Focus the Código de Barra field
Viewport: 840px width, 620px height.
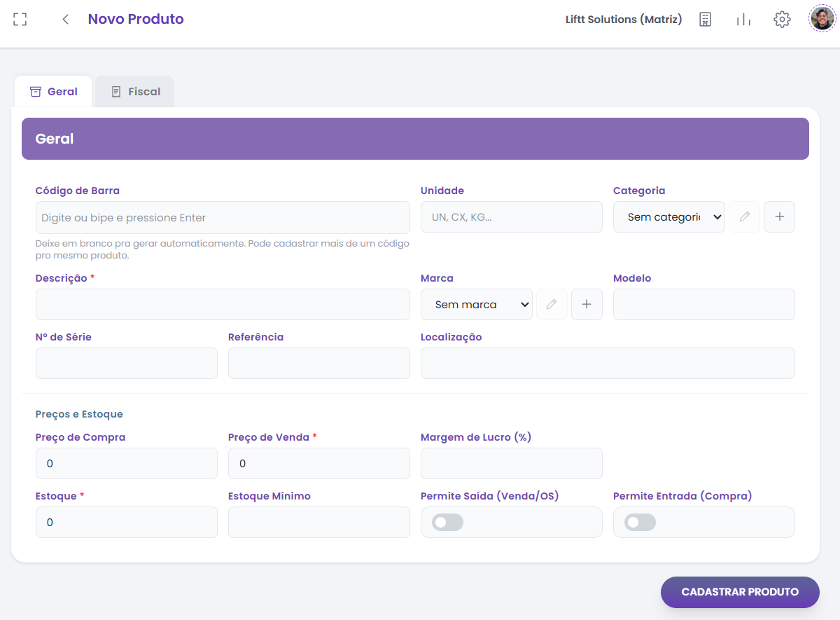pyautogui.click(x=223, y=217)
